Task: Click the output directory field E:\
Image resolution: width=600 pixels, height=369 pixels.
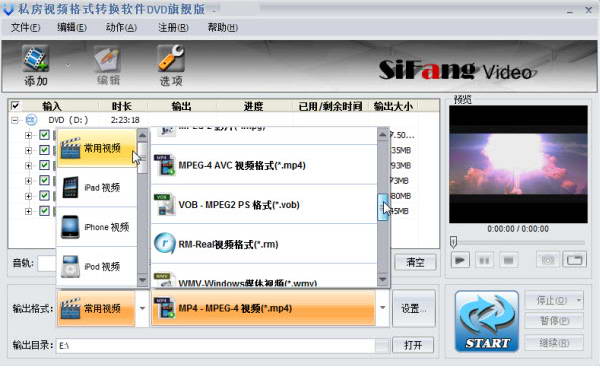Action: pos(215,346)
